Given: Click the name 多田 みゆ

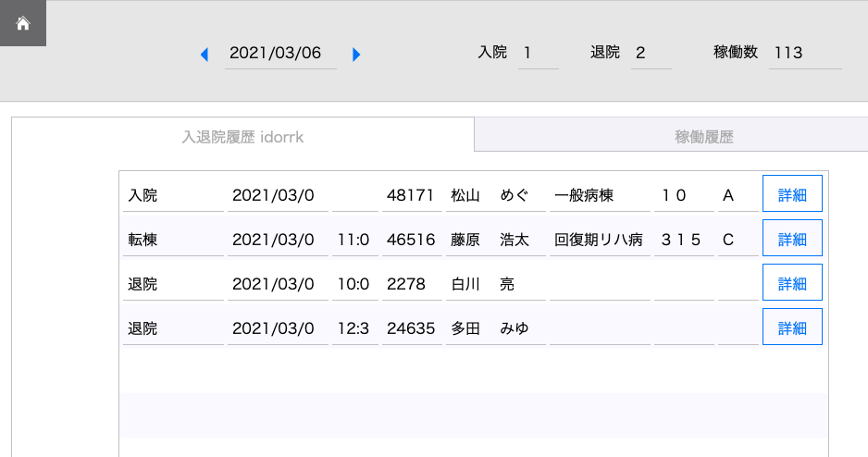Looking at the screenshot, I should pos(495,328).
